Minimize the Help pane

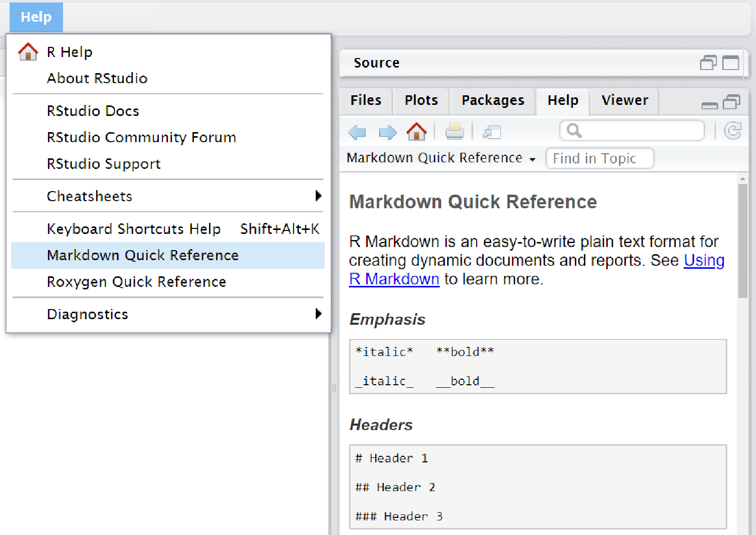[710, 105]
